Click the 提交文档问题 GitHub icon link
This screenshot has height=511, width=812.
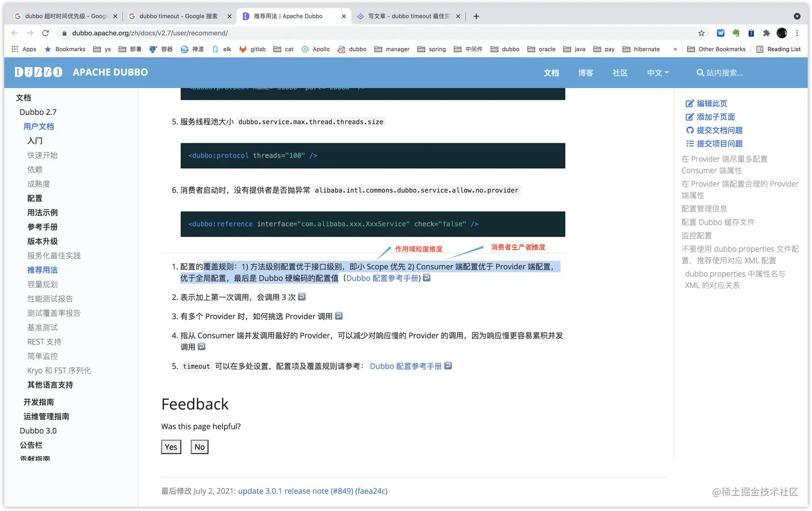point(714,130)
